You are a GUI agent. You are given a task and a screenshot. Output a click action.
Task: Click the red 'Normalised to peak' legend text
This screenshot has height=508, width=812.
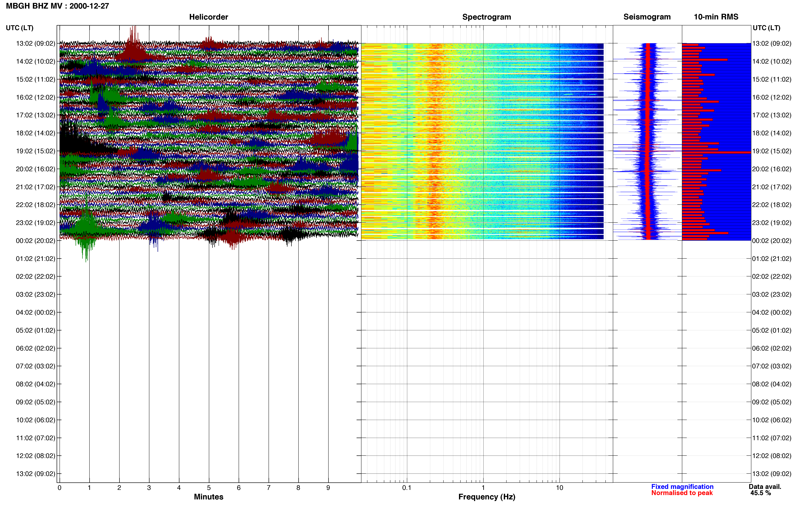682,493
